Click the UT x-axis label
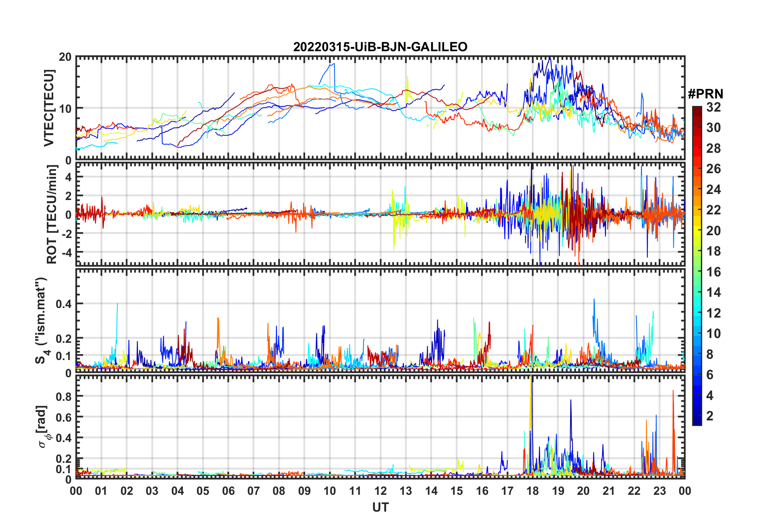The width and height of the screenshot is (761, 532). coord(380,507)
